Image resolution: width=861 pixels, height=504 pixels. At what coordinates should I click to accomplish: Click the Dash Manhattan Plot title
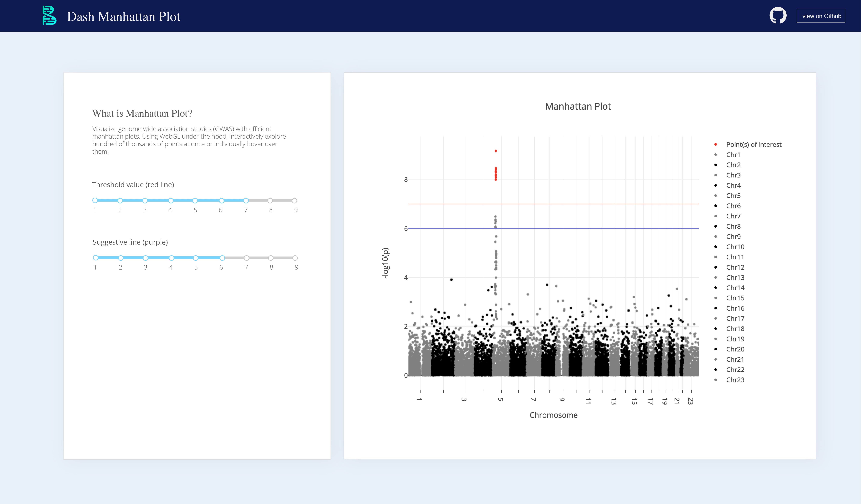[124, 16]
